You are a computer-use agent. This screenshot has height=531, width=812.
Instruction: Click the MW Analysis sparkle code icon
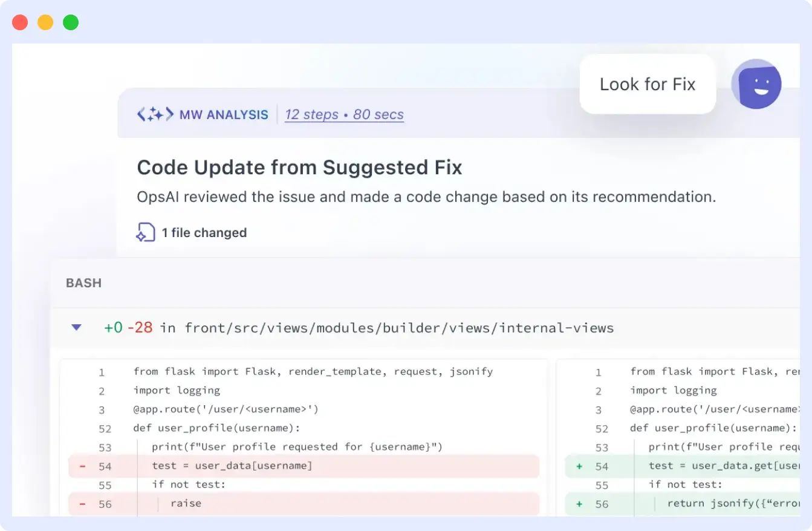(x=155, y=114)
